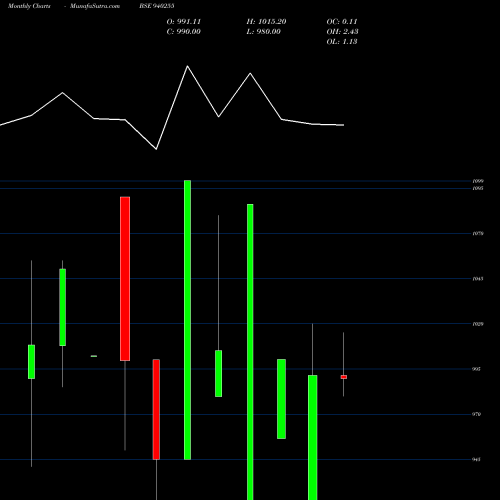Click the 1020 price axis label

pyautogui.click(x=478, y=324)
